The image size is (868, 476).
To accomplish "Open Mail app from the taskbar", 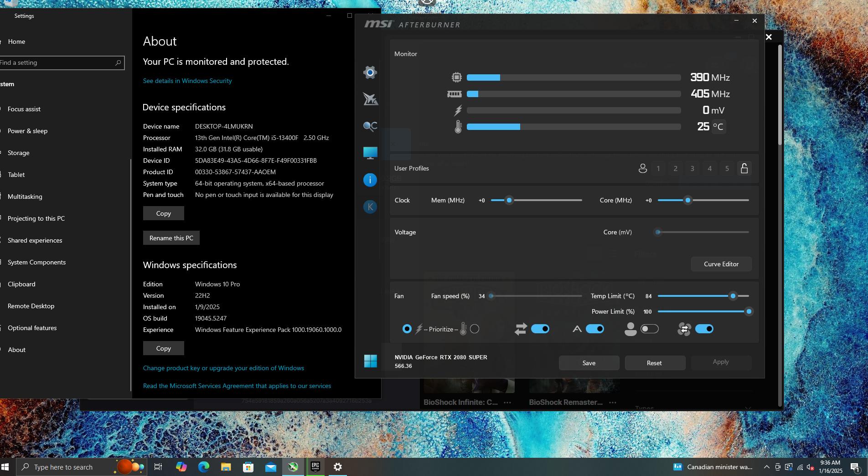I will (x=271, y=467).
